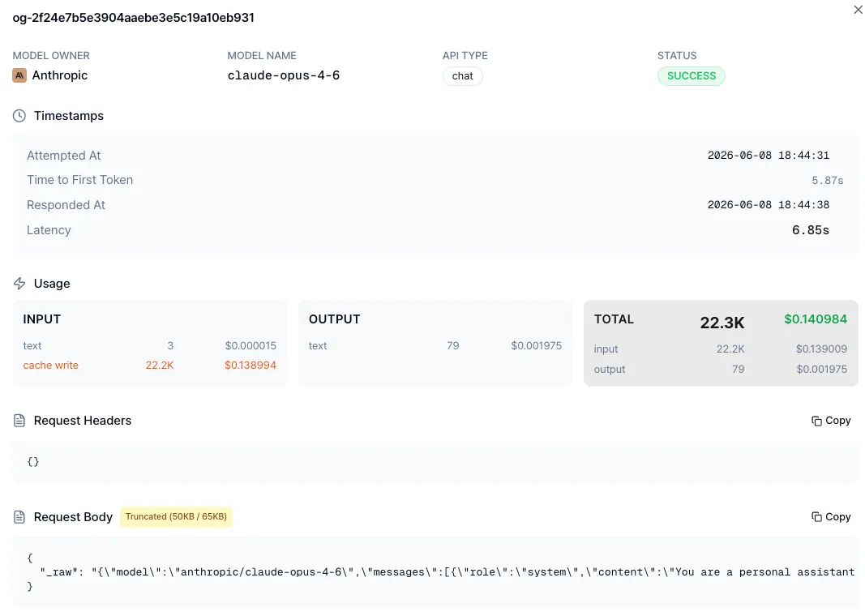Click the chat API type badge
Screen dimensions: 865x616
[462, 76]
